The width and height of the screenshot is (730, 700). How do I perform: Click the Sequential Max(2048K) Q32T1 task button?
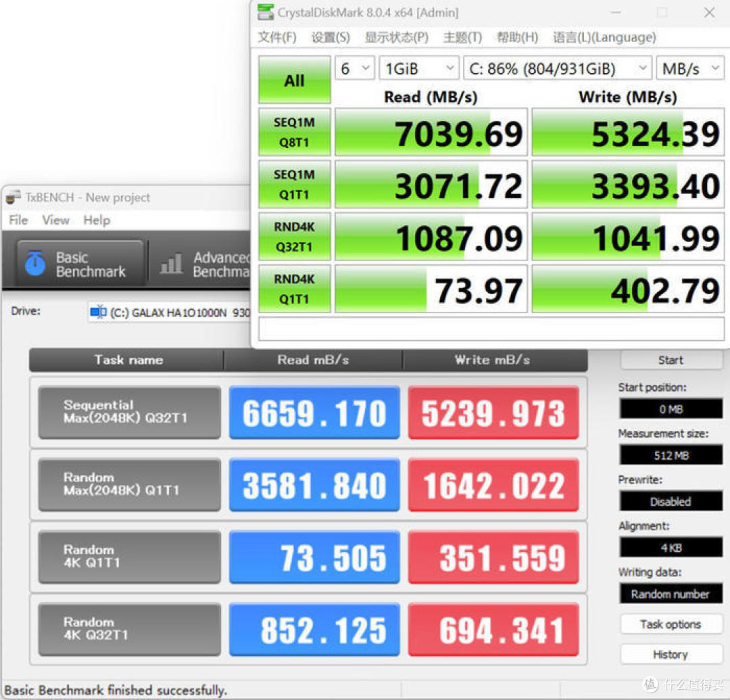tap(129, 412)
